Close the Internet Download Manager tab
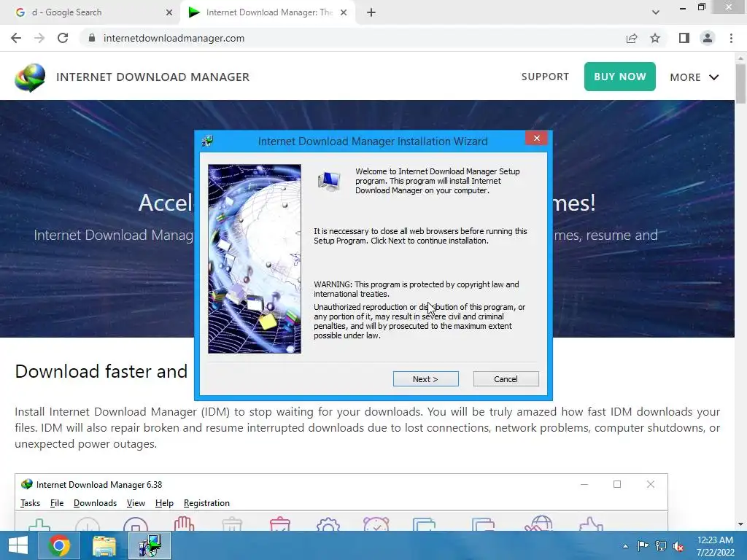Screen dimensions: 747x560 coord(344,13)
